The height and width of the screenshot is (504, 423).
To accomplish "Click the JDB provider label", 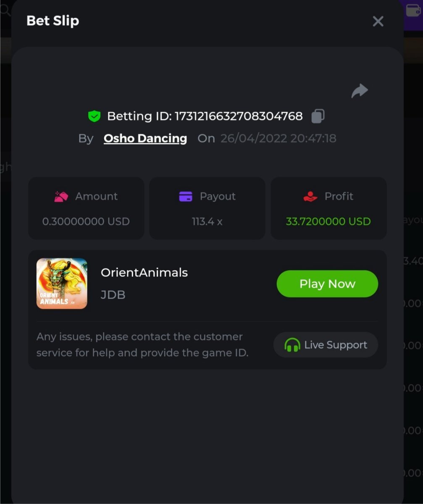I will point(113,295).
